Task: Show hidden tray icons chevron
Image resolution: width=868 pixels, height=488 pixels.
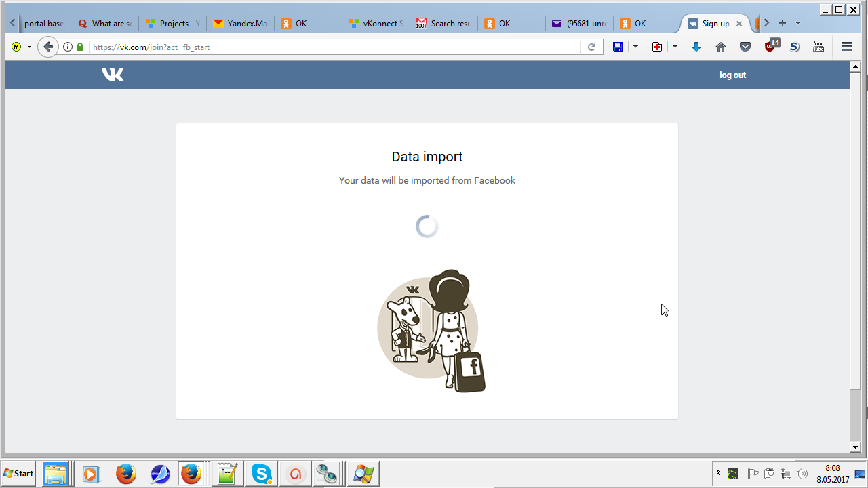Action: tap(718, 472)
